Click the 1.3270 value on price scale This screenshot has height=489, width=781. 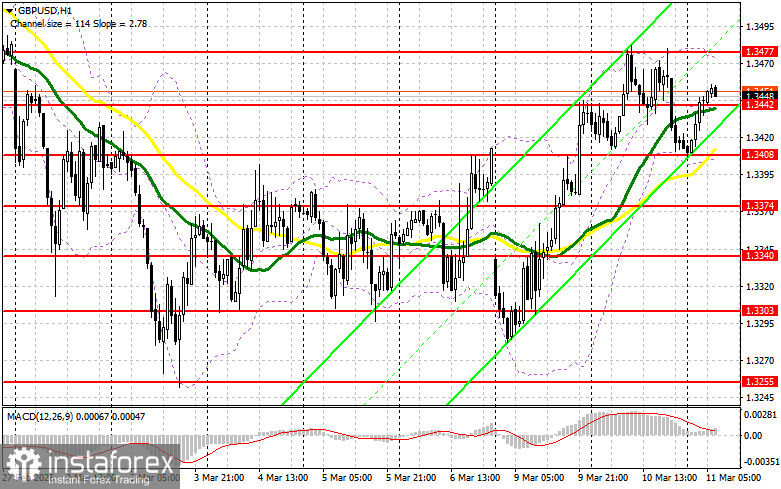(761, 361)
